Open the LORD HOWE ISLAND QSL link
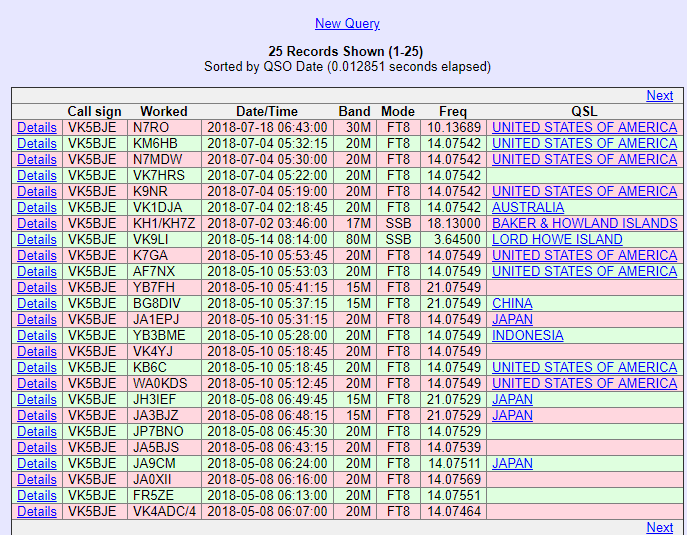Screen dimensions: 687x535 pos(557,239)
